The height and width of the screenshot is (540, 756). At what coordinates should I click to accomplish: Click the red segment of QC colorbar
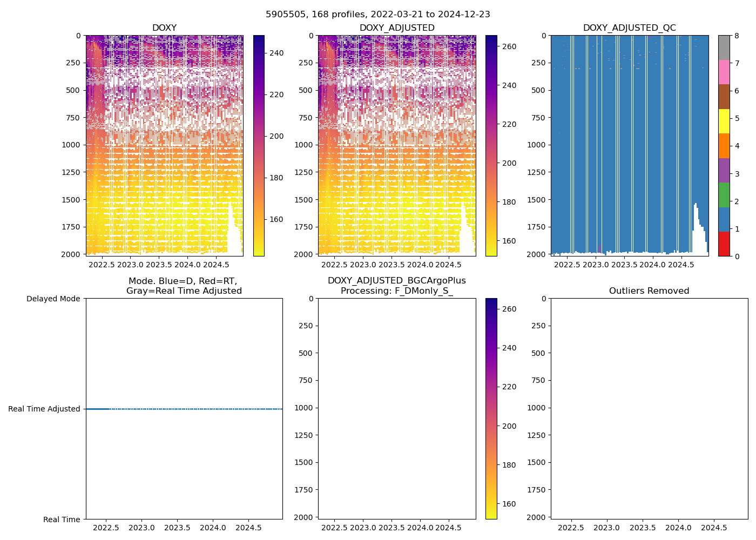tap(724, 244)
